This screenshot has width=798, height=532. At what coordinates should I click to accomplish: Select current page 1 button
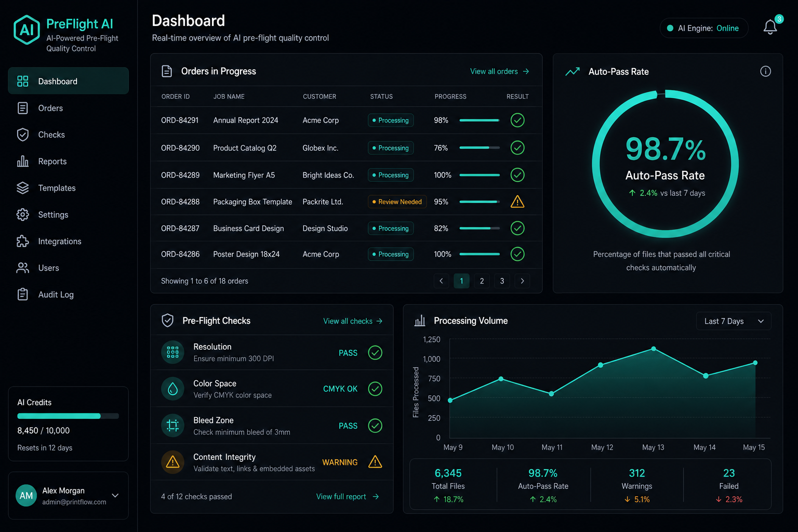coord(461,281)
